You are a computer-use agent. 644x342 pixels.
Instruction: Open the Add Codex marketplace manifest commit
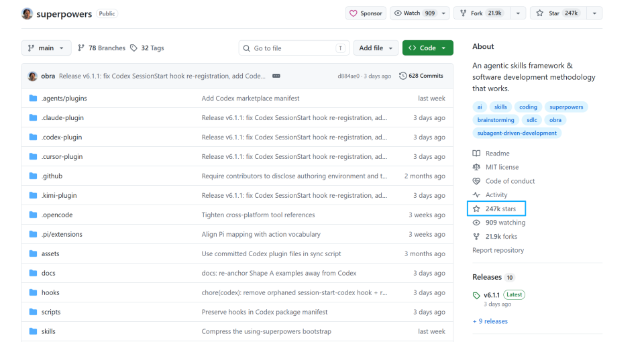click(x=250, y=98)
